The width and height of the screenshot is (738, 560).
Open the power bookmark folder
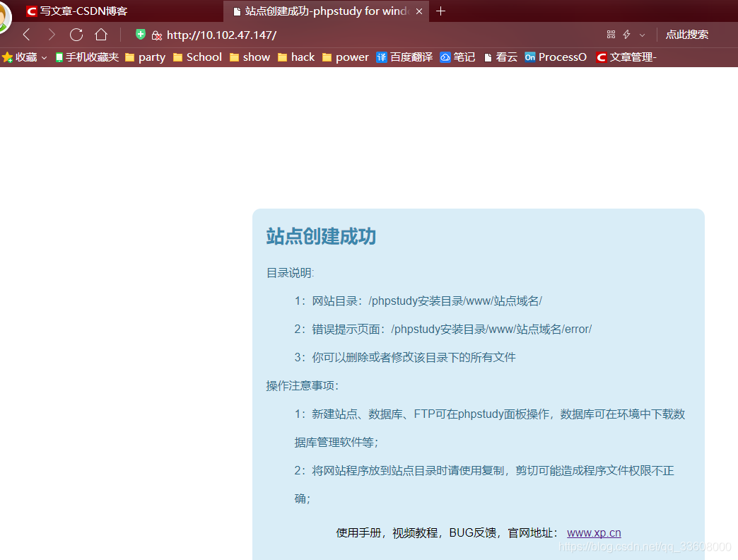coord(346,57)
